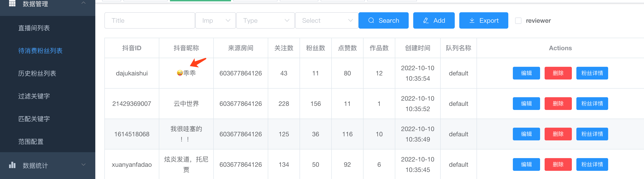Click 编辑 for 云中世界 row
This screenshot has width=644, height=179.
526,104
